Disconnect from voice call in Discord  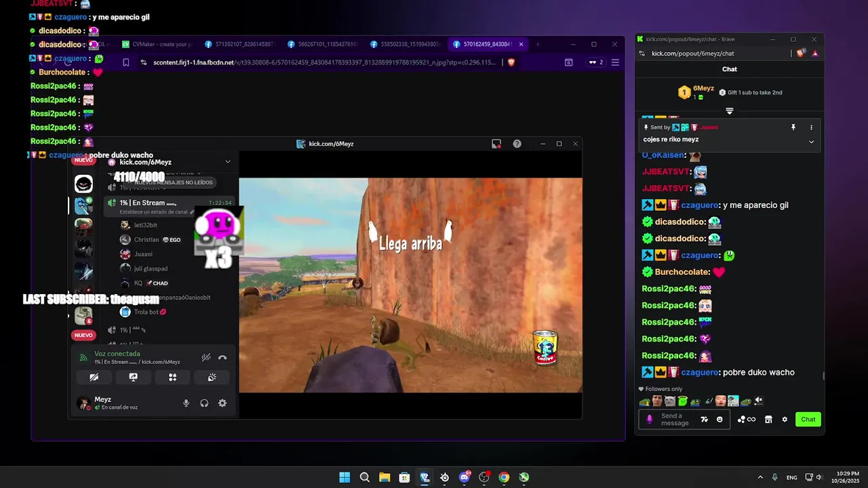[x=222, y=357]
